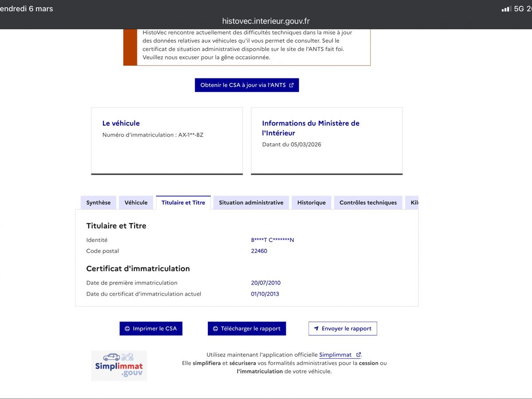Open the partially hidden Kilométrage tab

(x=412, y=203)
